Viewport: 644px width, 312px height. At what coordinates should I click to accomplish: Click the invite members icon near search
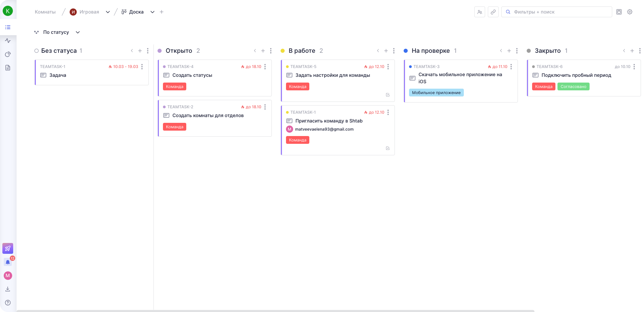[x=479, y=12]
